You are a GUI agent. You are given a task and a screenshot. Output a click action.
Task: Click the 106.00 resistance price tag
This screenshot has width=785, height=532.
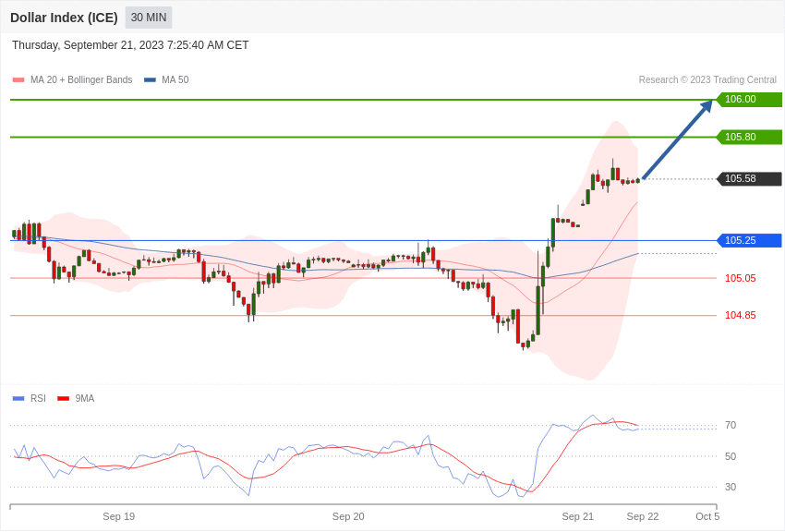click(x=748, y=99)
